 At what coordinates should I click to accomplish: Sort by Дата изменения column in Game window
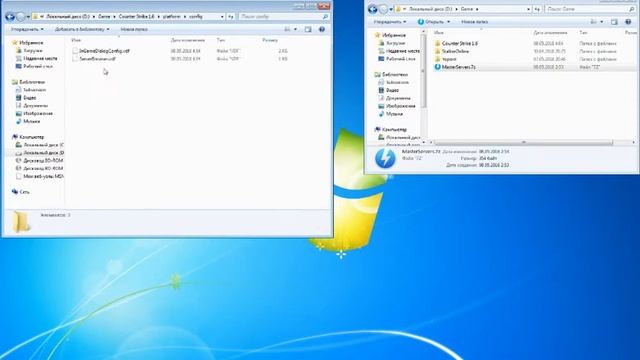(550, 32)
